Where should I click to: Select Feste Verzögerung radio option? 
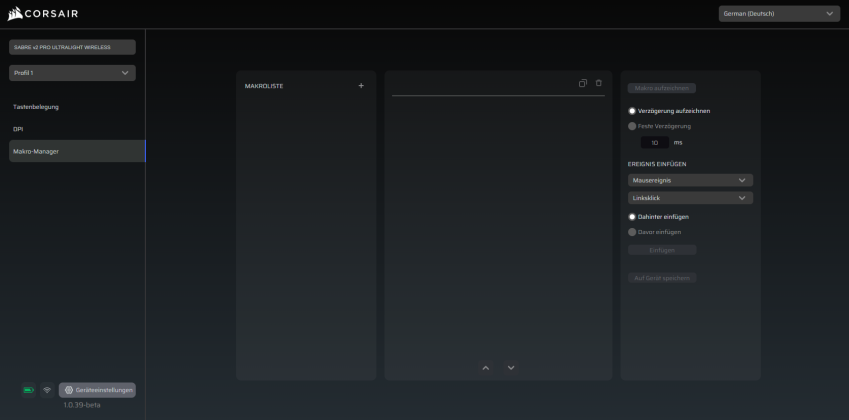point(632,126)
